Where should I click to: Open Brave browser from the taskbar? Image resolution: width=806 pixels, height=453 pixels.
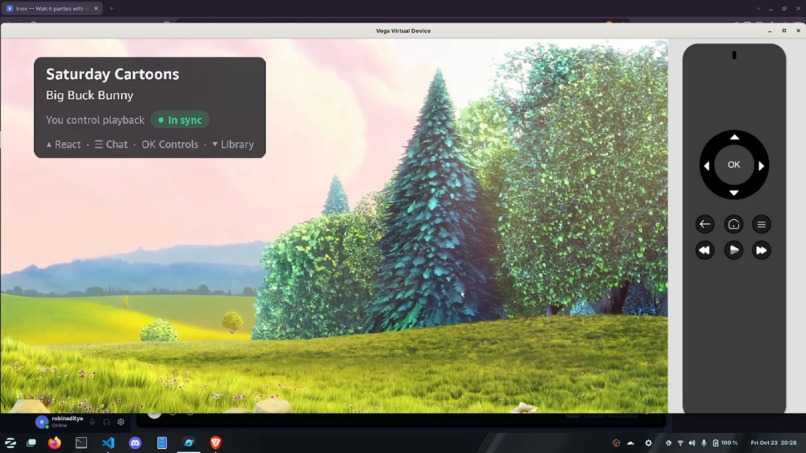point(216,443)
